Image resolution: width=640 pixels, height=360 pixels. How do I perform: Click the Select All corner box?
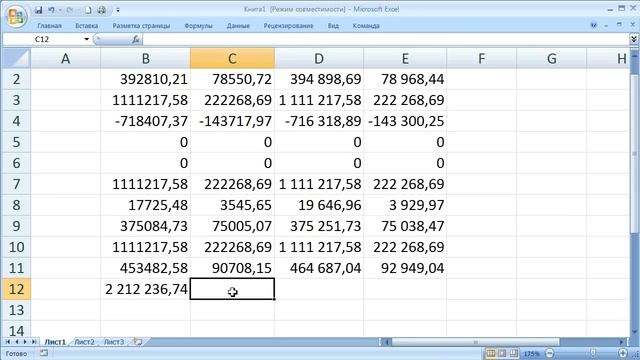pos(16,58)
